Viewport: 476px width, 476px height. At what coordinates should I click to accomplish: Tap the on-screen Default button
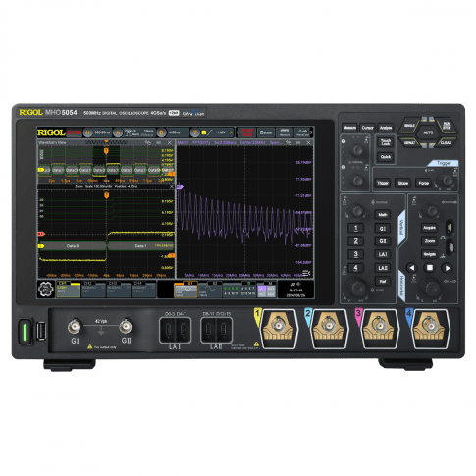click(x=266, y=132)
